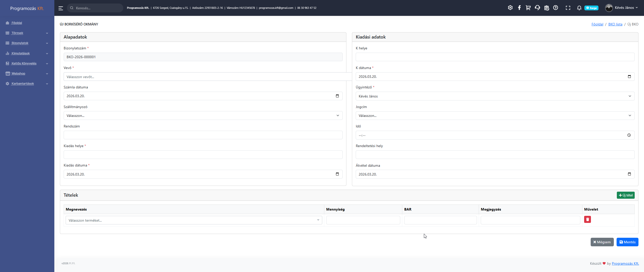This screenshot has width=644, height=272.
Task: Toggle fullscreen mode icon
Action: coord(568,8)
